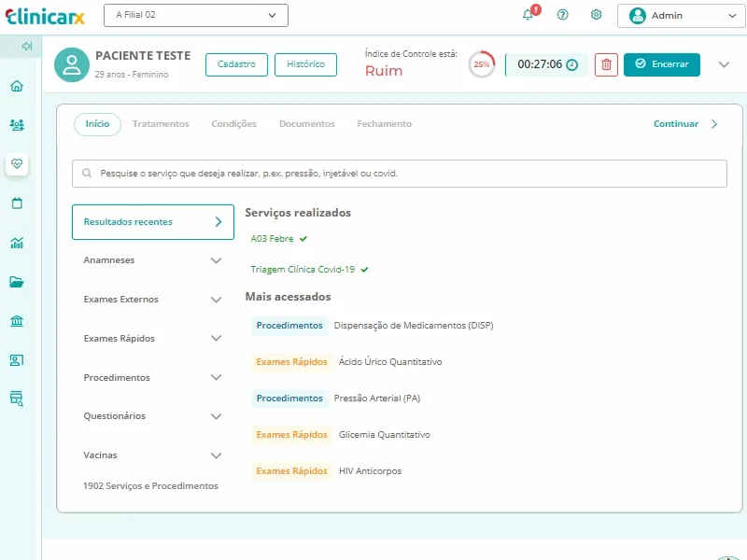Expand the patient header chevron
Image resolution: width=747 pixels, height=560 pixels.
(725, 64)
